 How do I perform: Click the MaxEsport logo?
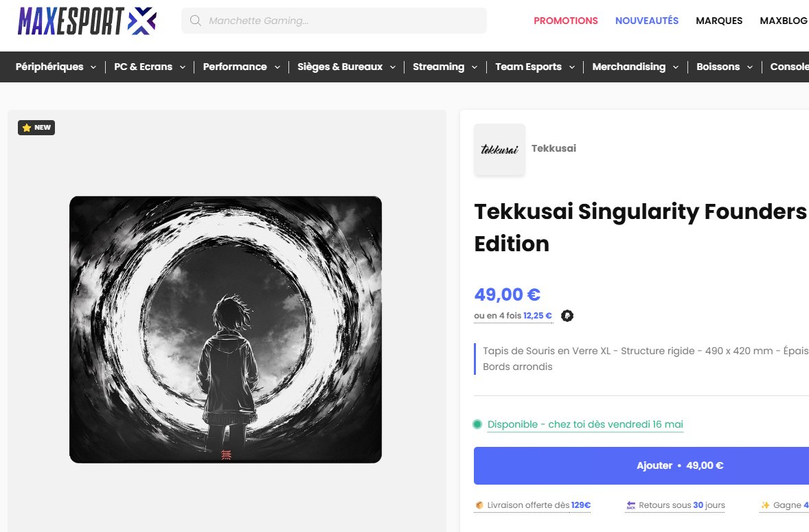(87, 21)
